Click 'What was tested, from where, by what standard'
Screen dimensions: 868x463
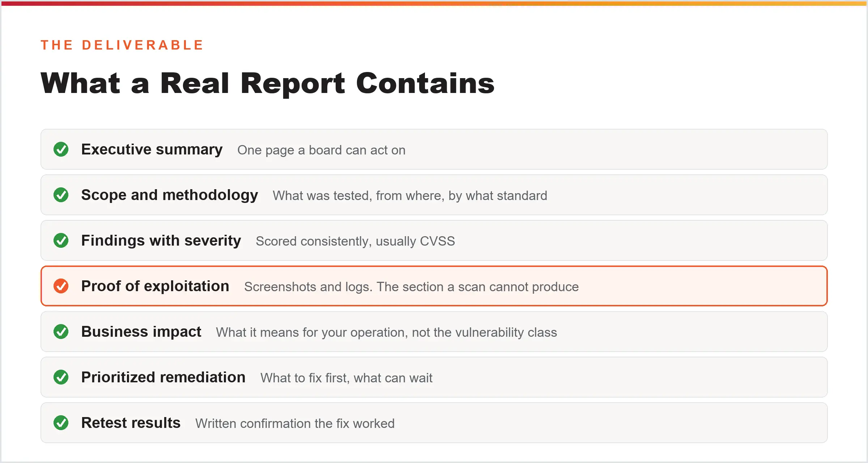point(410,196)
